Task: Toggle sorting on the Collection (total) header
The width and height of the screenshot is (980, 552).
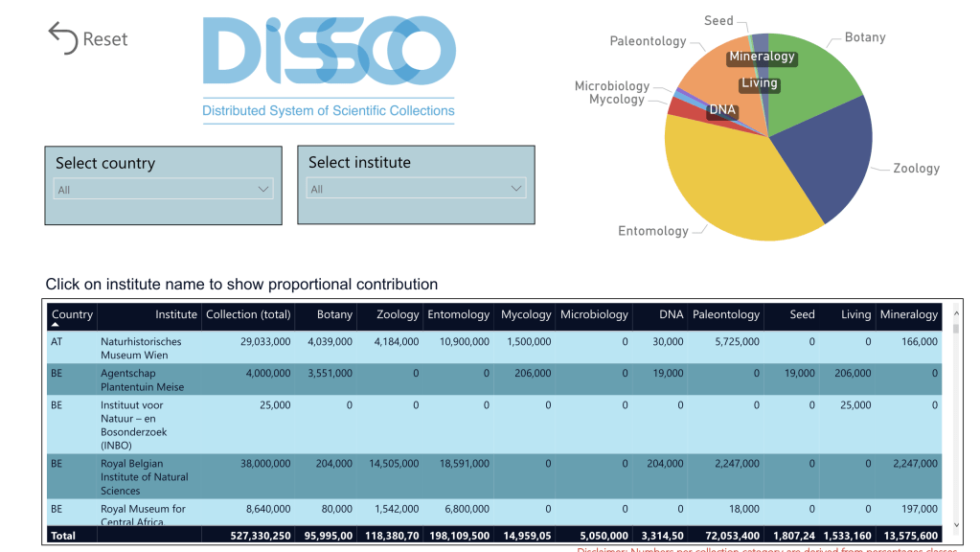Action: click(x=248, y=314)
